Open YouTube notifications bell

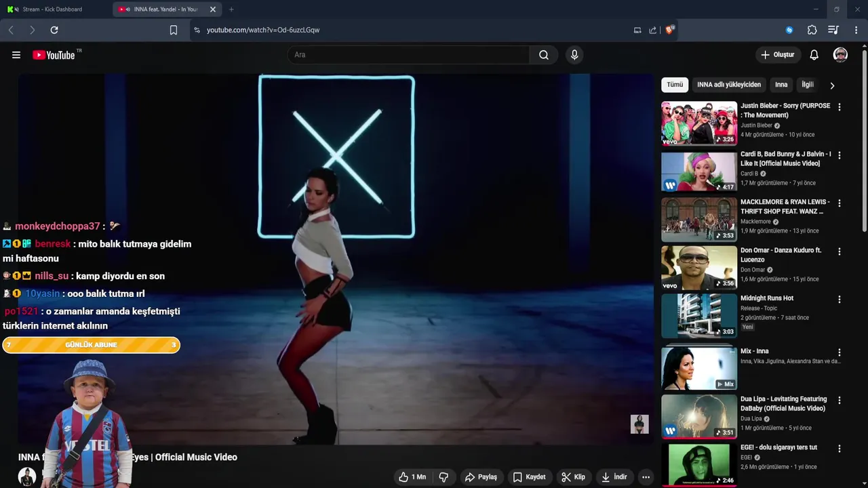pos(814,55)
